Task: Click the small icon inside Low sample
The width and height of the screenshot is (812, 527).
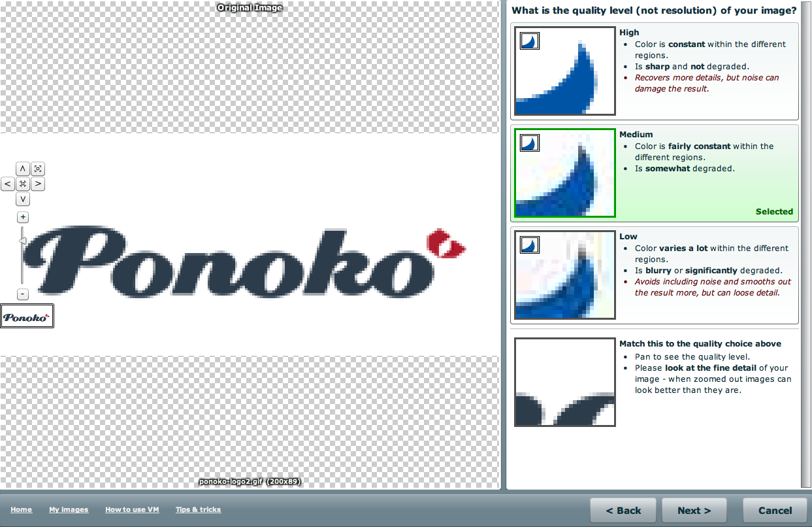Action: (529, 245)
